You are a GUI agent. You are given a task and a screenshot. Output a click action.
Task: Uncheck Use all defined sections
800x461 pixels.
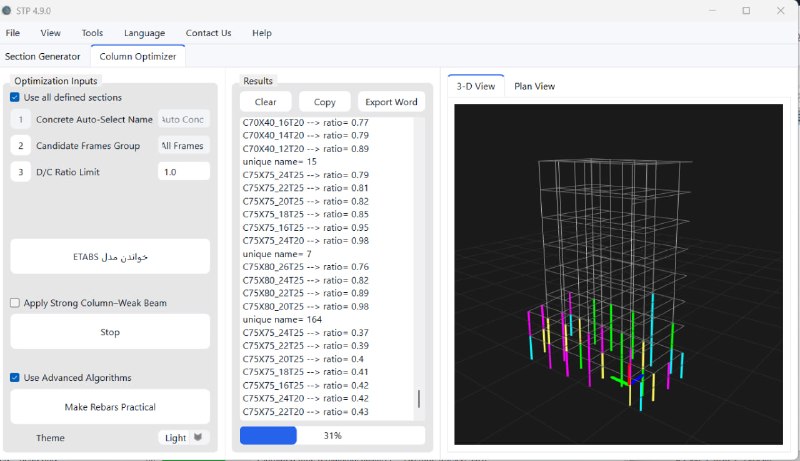(x=15, y=97)
